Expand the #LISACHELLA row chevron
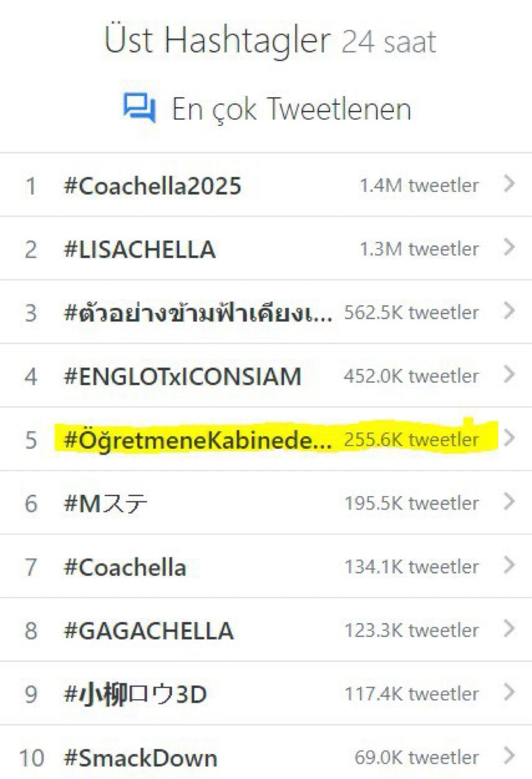The height and width of the screenshot is (779, 532). click(x=509, y=248)
